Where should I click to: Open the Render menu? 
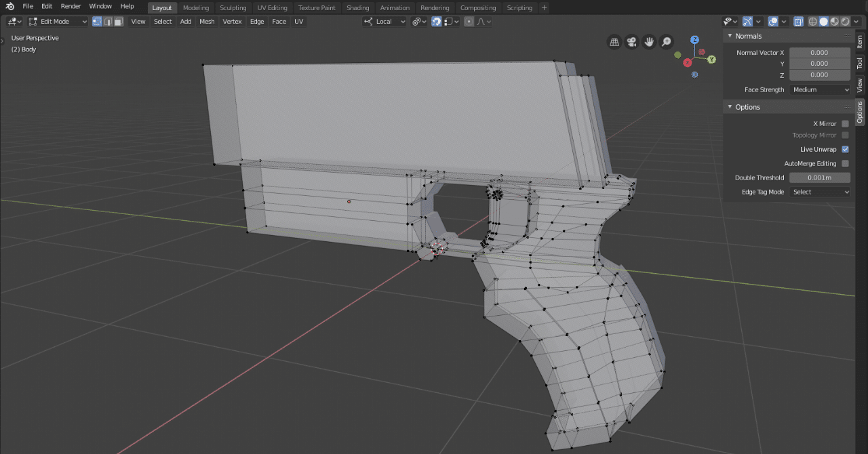(71, 6)
